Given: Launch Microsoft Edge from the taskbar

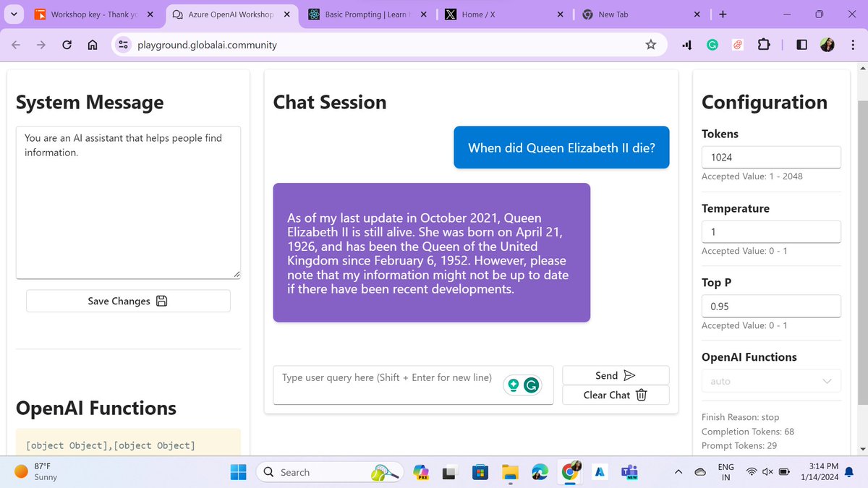Looking at the screenshot, I should coord(540,472).
